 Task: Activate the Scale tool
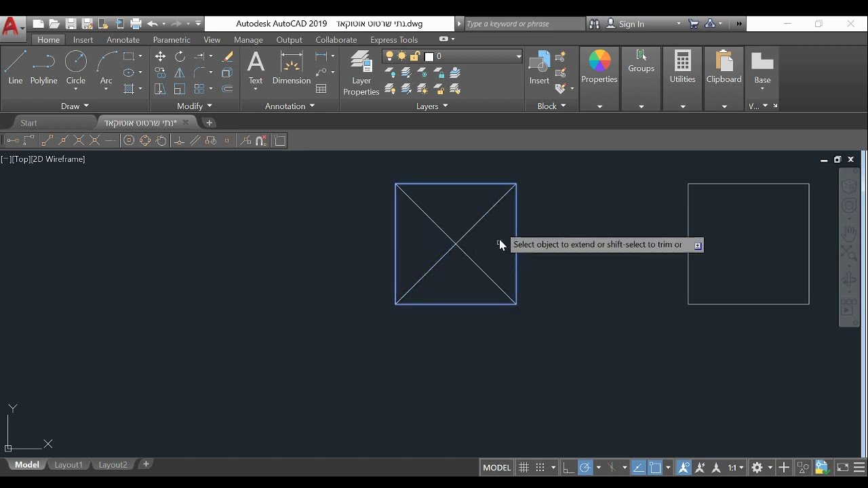pyautogui.click(x=180, y=89)
